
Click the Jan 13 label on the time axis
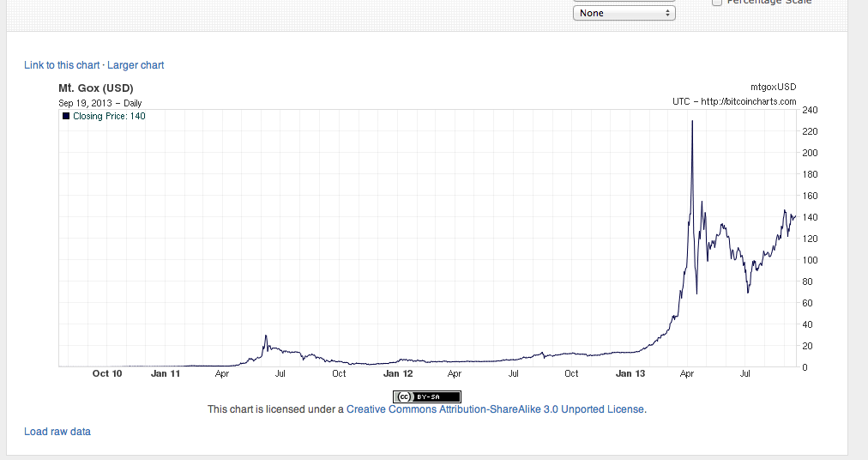[630, 373]
